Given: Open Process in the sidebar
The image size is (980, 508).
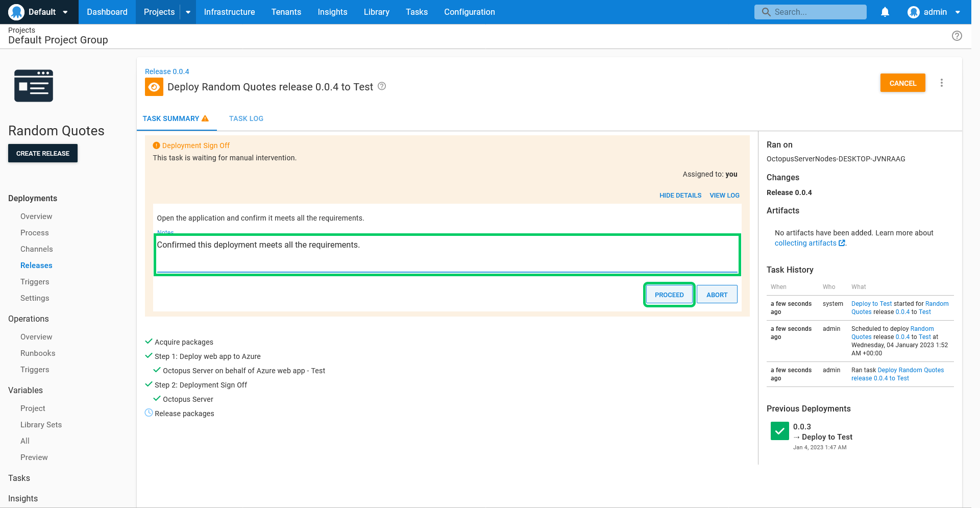Looking at the screenshot, I should tap(35, 233).
